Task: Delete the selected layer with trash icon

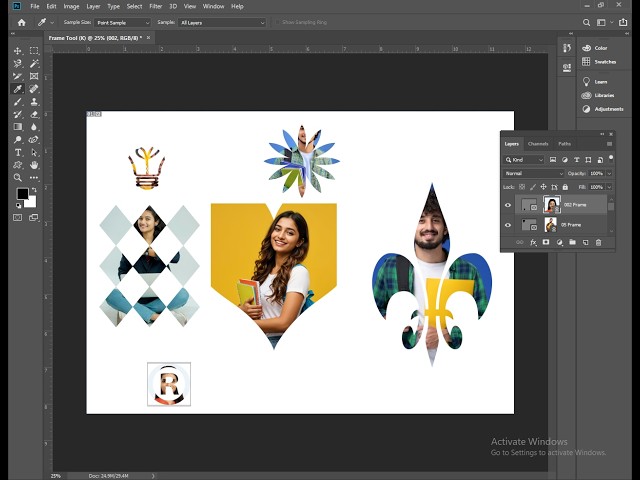Action: point(598,242)
